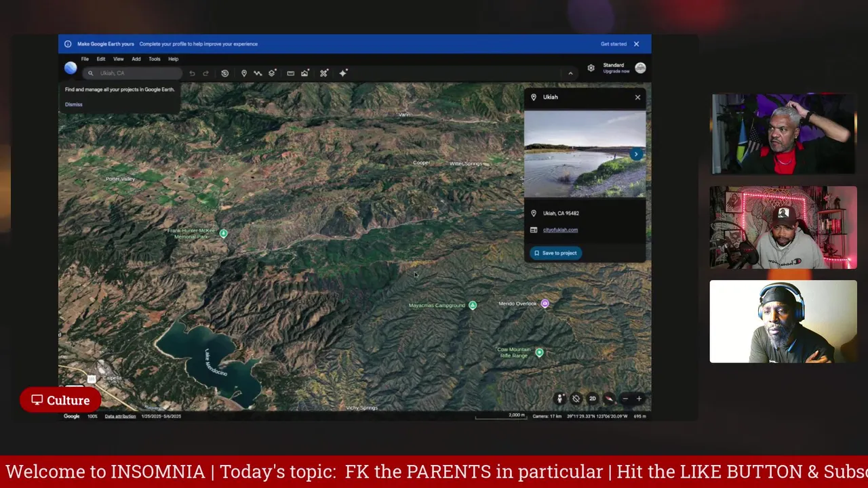868x488 pixels.
Task: Click the sparkle AI assistant icon
Action: click(x=343, y=73)
